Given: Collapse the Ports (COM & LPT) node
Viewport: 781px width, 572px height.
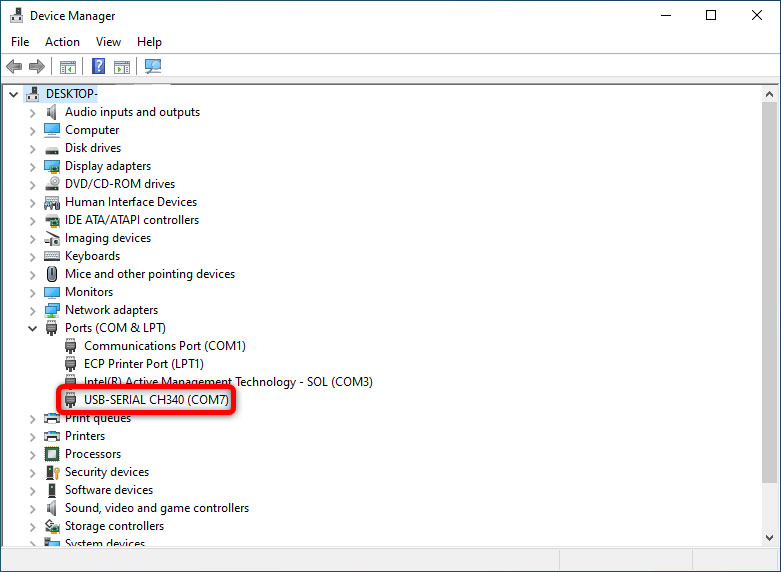Looking at the screenshot, I should point(32,328).
